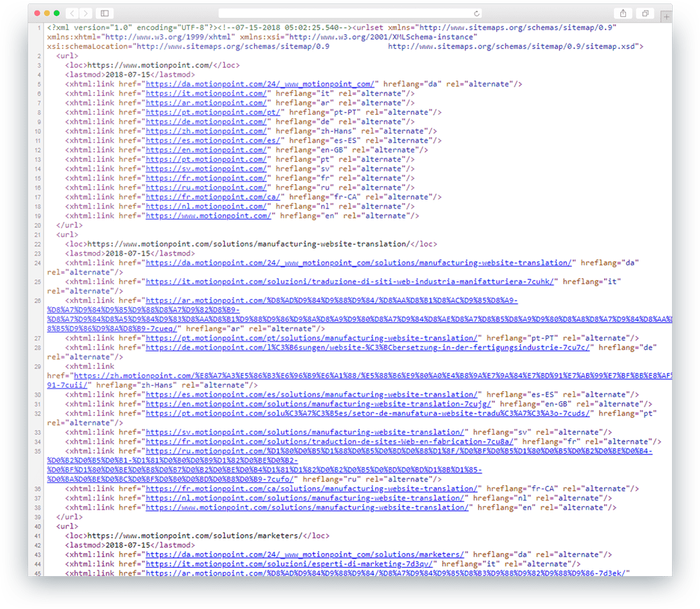Follow the https://en.motionpoint.com/ link
The image size is (700, 609).
click(206, 150)
